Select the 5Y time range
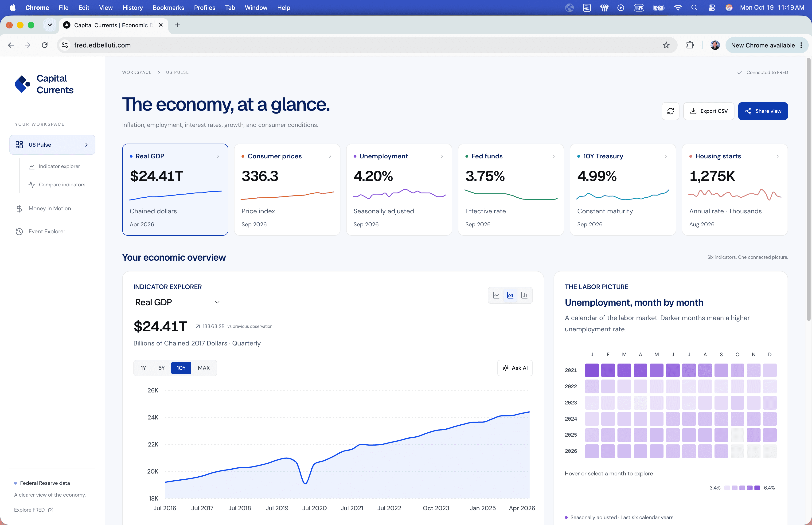812x525 pixels. 161,368
